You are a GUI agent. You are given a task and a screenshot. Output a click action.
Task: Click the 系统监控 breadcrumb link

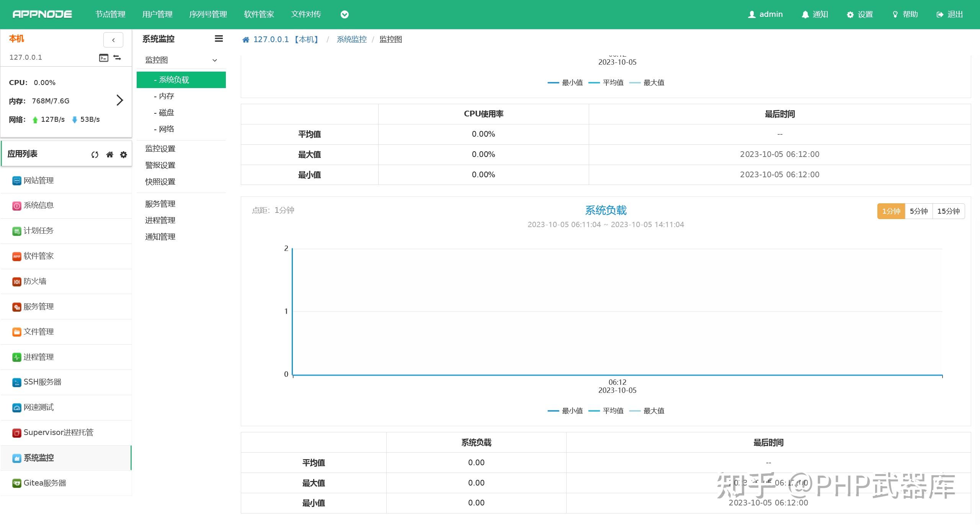[351, 39]
